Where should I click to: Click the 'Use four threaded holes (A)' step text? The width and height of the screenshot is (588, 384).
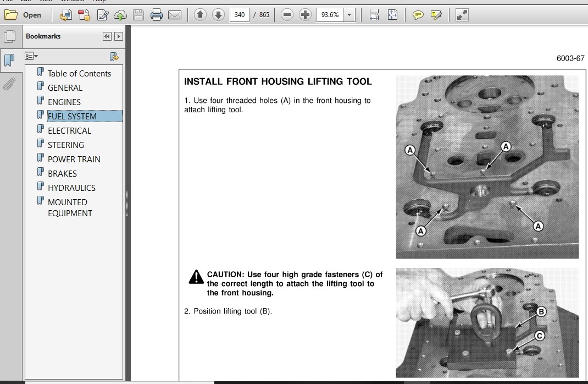[278, 105]
